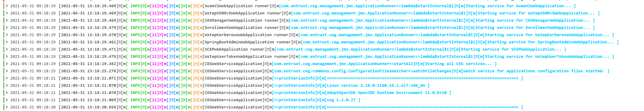644x111 pixels.
Task: Expand the SCEPWebApplication runner log row
Action: 7,49
